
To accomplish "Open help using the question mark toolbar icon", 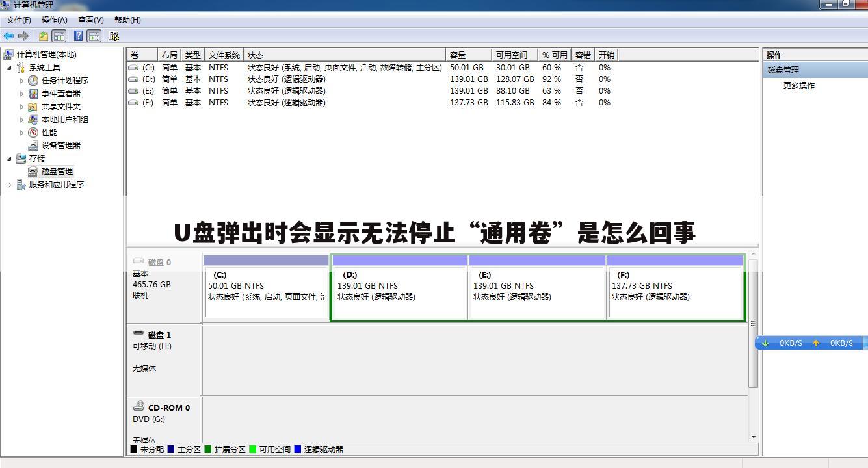I will 77,36.
